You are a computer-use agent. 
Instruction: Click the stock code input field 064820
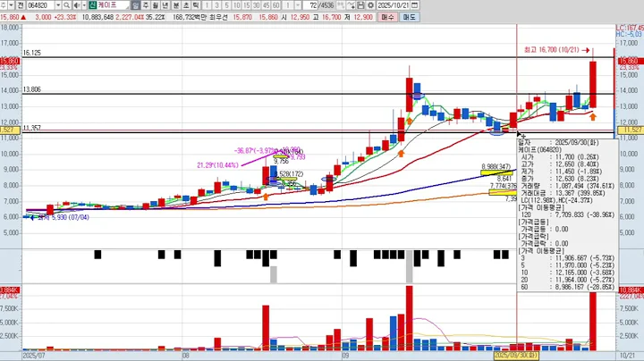[41, 5]
